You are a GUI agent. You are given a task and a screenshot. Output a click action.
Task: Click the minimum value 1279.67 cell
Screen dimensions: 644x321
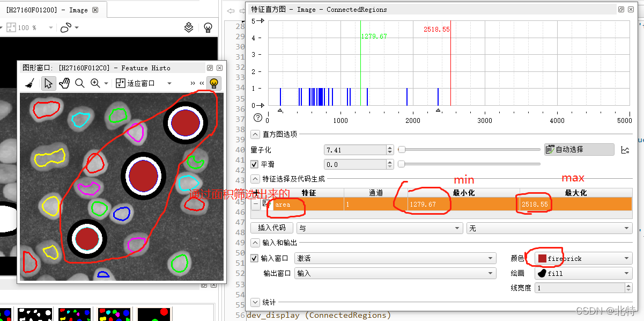point(463,204)
